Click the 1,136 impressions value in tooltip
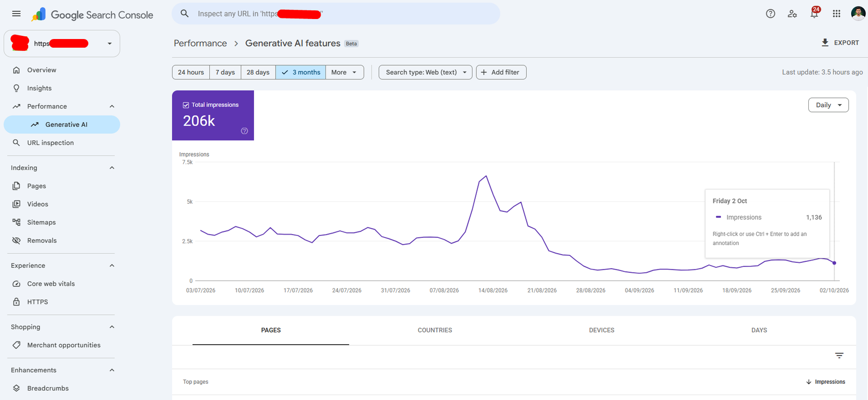 [814, 217]
